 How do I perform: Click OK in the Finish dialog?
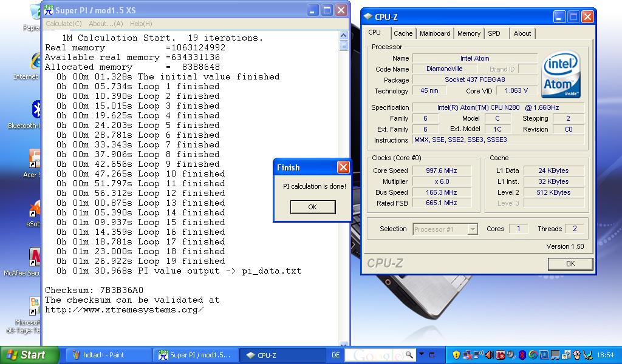[x=313, y=207]
